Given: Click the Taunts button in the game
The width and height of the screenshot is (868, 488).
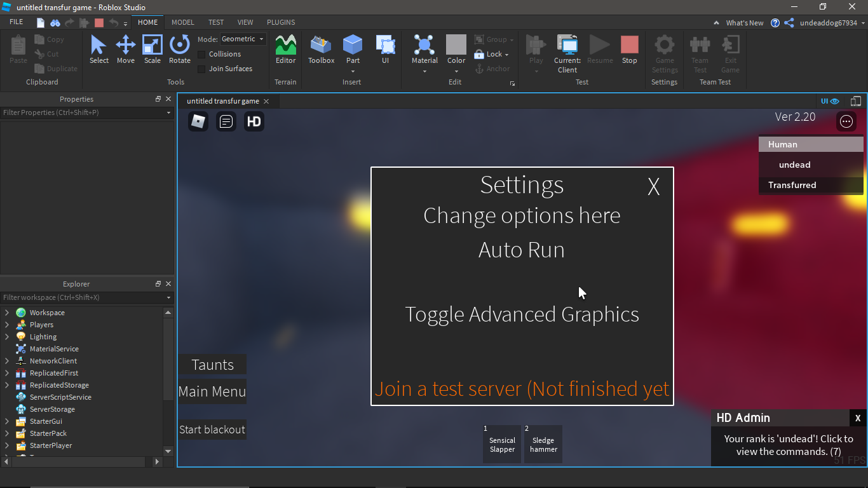Looking at the screenshot, I should pyautogui.click(x=212, y=364).
